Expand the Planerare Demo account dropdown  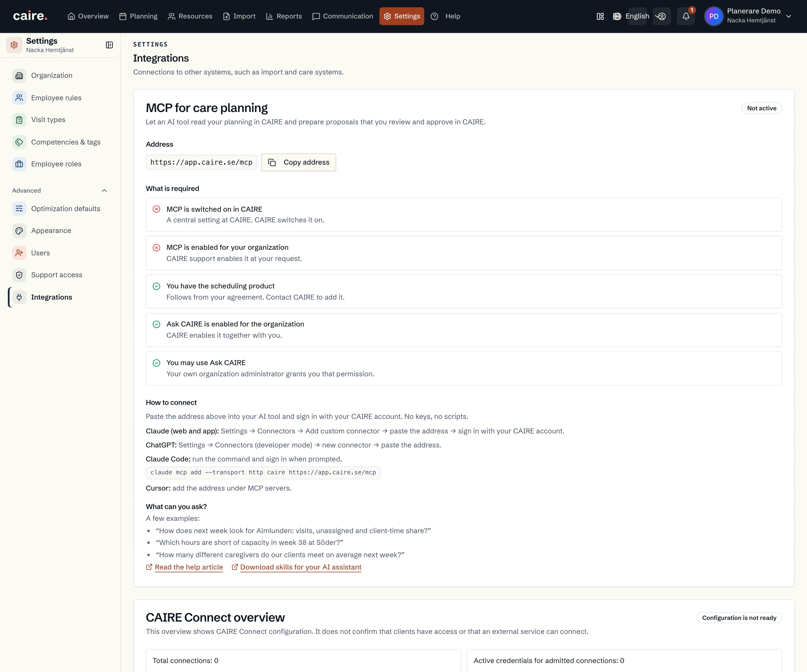point(789,16)
